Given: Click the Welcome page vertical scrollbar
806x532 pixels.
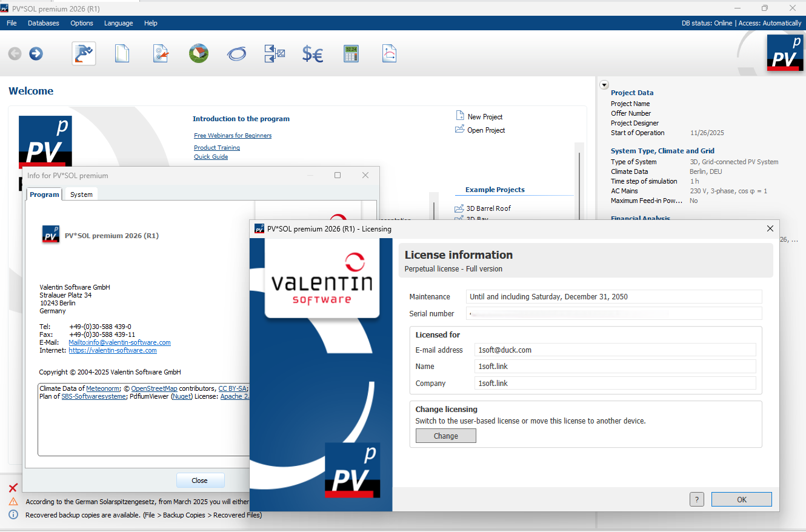Looking at the screenshot, I should 579,182.
